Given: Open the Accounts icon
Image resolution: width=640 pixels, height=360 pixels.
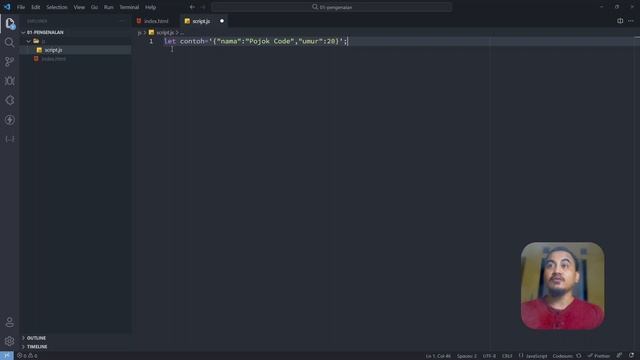Looking at the screenshot, I should click(9, 322).
